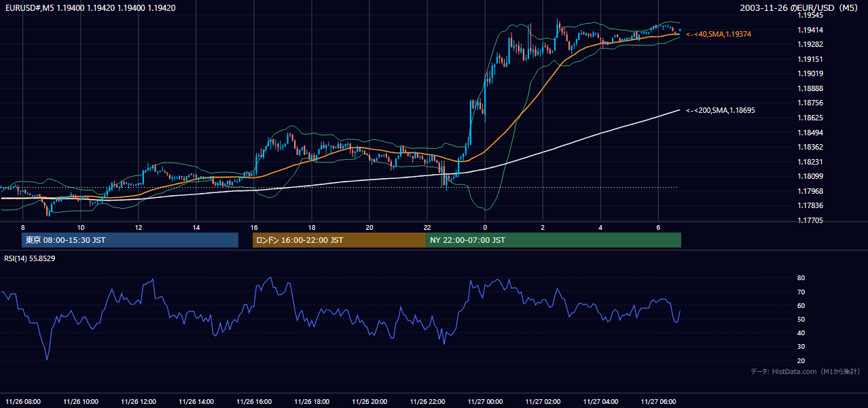Click the 11/27 04:00 time label
Image resolution: width=868 pixels, height=408 pixels.
coord(600,402)
